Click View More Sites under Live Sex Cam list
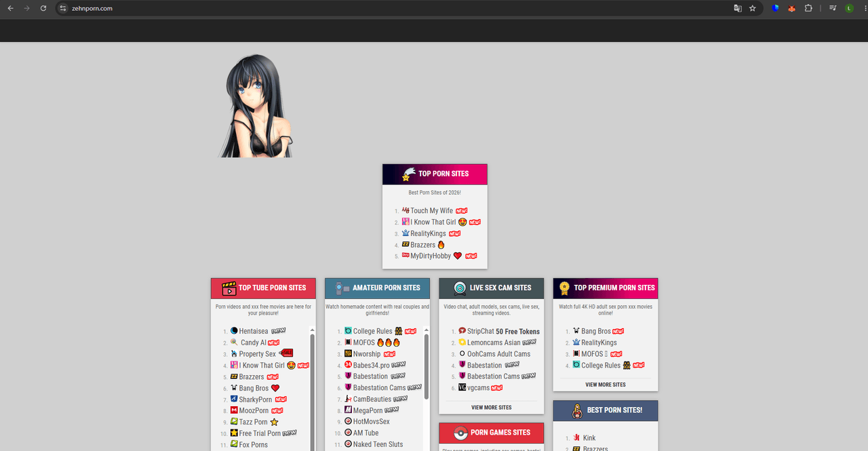This screenshot has width=868, height=451. tap(492, 408)
